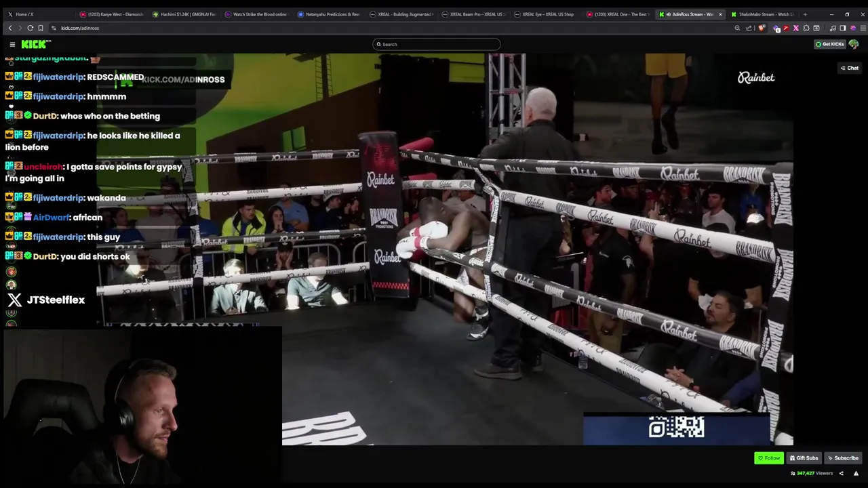Screen dimensions: 868x488
Task: Click fijiwaterdrip's "this guy" message
Action: tap(63, 237)
